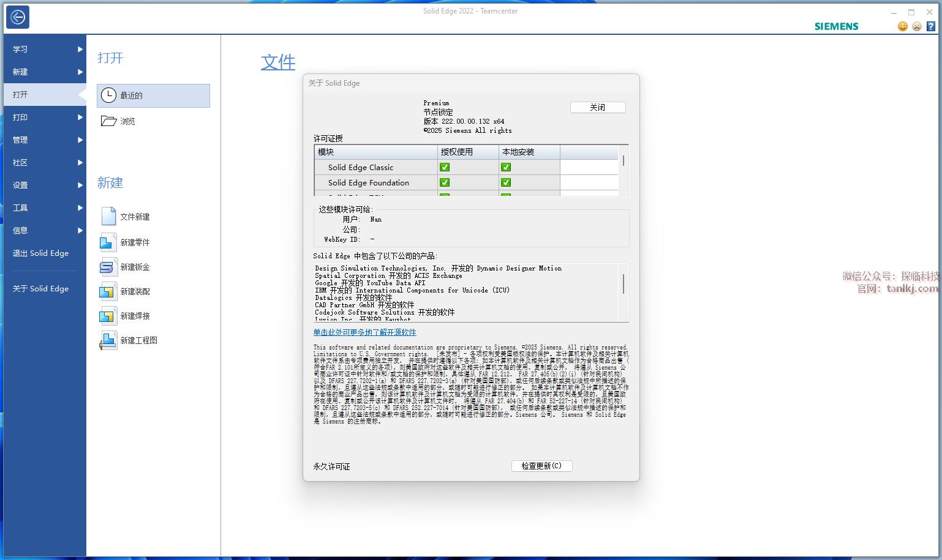The height and width of the screenshot is (560, 942).
Task: Choose 退出 Solid Edge menu item
Action: tap(45, 253)
